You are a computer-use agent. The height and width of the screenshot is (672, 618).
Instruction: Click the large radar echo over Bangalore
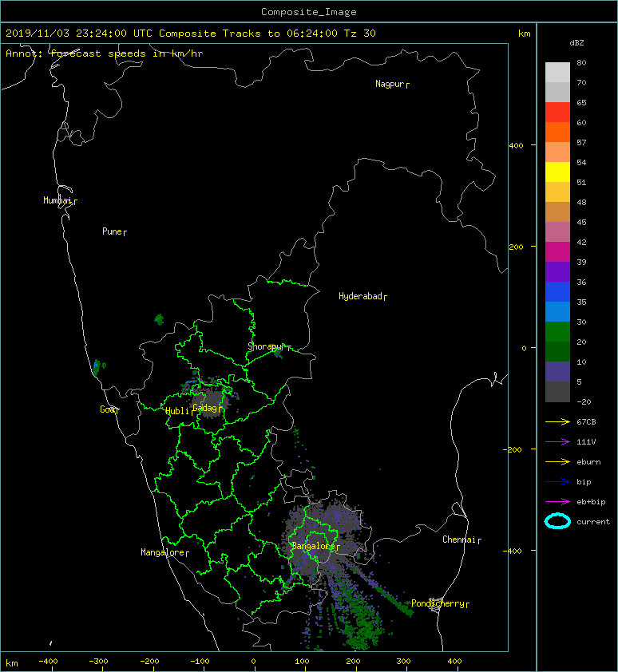[325, 538]
